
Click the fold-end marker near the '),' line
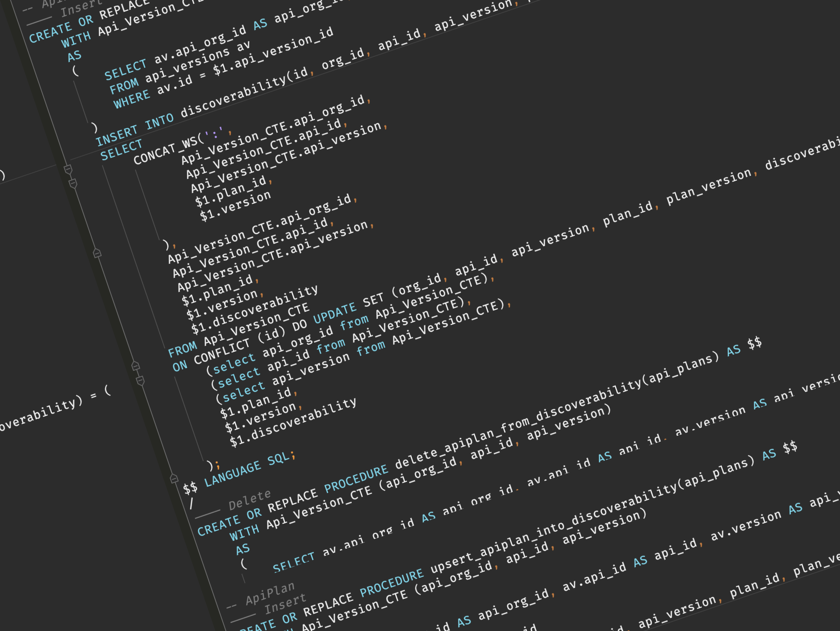pyautogui.click(x=97, y=253)
